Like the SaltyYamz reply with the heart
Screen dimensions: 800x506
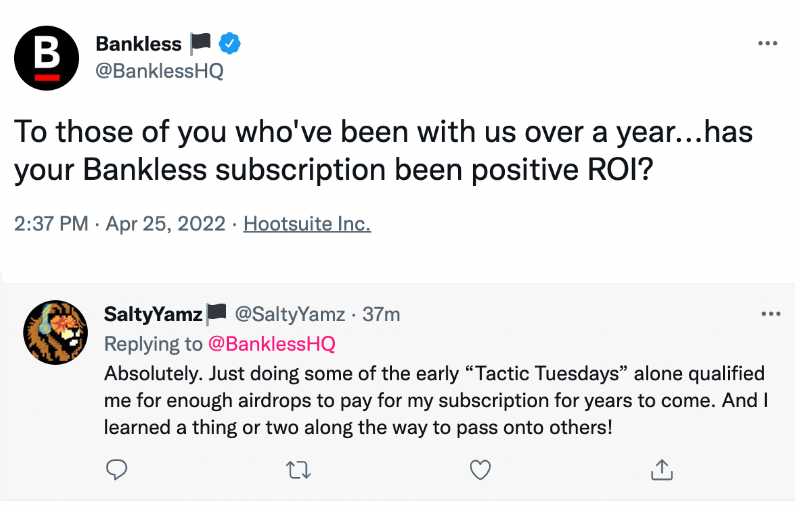coord(481,468)
